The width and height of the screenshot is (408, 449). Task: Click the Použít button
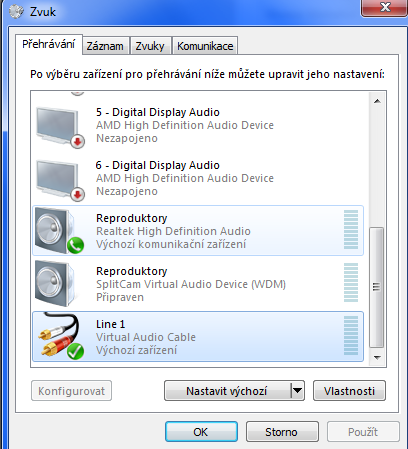[x=363, y=432]
